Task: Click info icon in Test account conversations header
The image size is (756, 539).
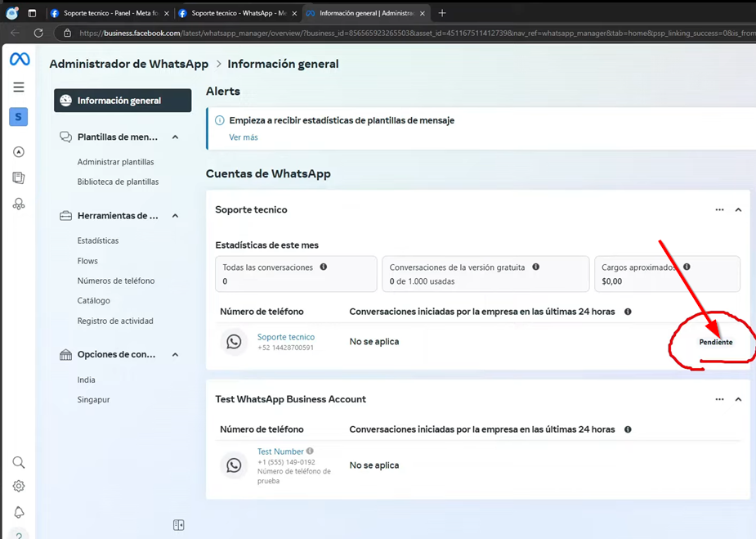Action: point(628,429)
